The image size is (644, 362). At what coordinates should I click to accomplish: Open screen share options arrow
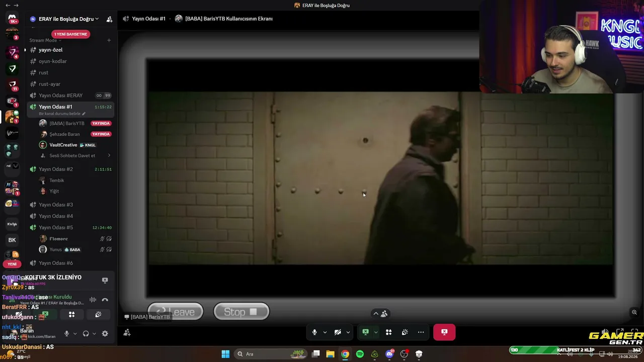tap(375, 332)
